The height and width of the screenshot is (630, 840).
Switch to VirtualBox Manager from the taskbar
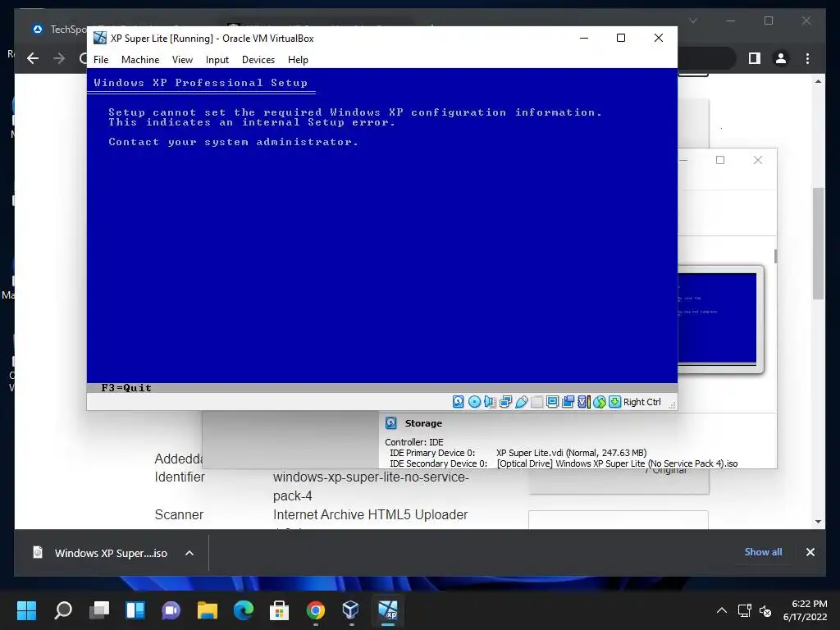click(x=351, y=610)
